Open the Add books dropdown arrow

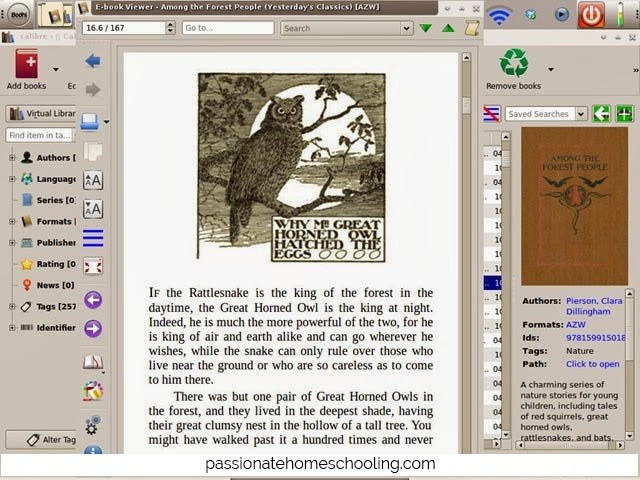click(x=56, y=69)
